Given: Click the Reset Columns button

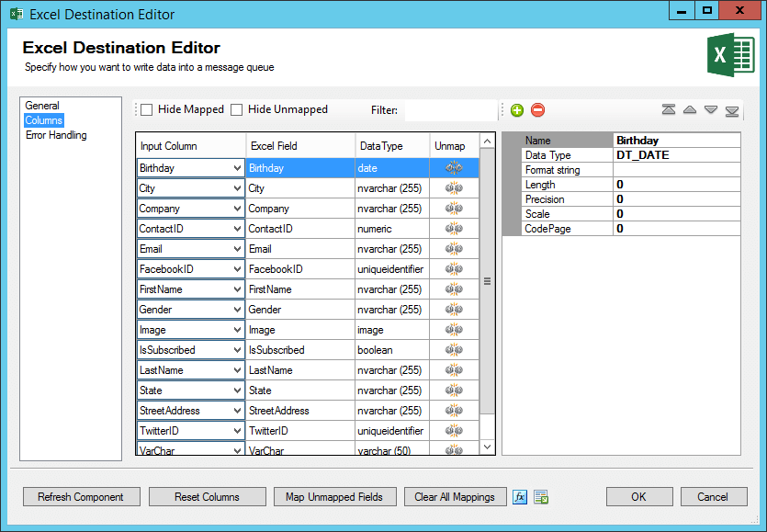Looking at the screenshot, I should click(207, 497).
